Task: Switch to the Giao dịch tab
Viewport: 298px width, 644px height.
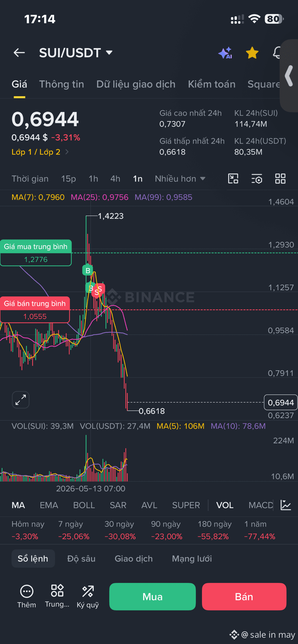Action: (134, 558)
